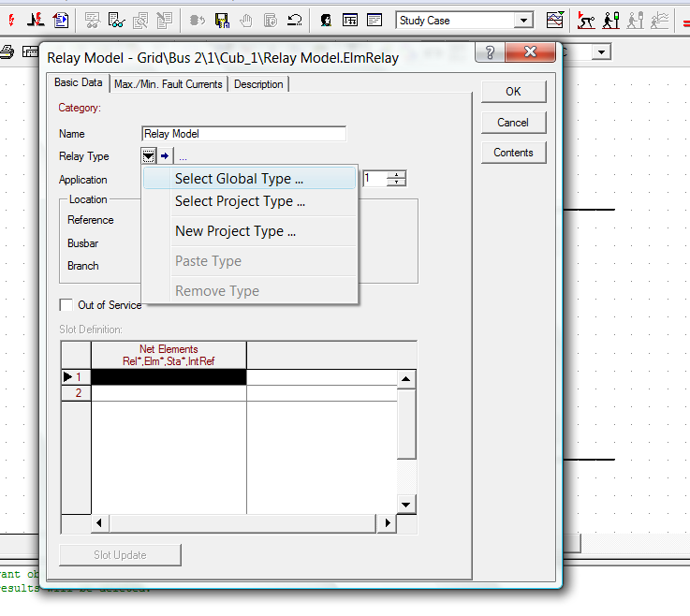Open the Description tab
690x616 pixels.
[x=258, y=84]
